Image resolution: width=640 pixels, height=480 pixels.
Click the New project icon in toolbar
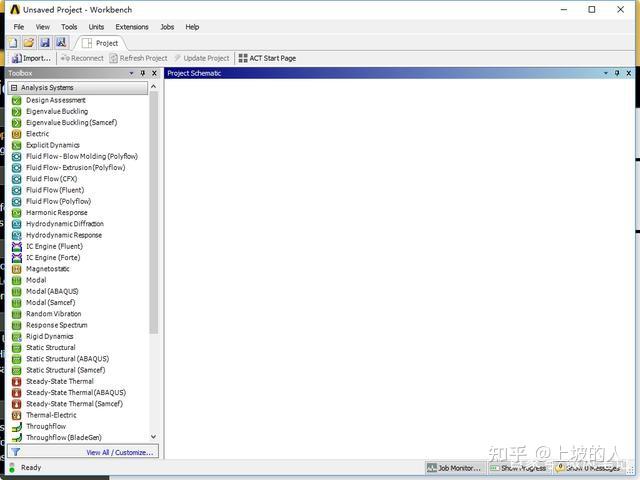coord(13,42)
